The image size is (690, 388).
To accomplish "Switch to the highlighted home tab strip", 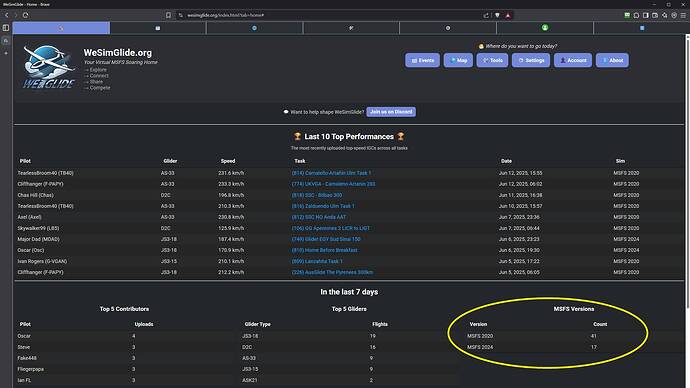I will coord(61,28).
